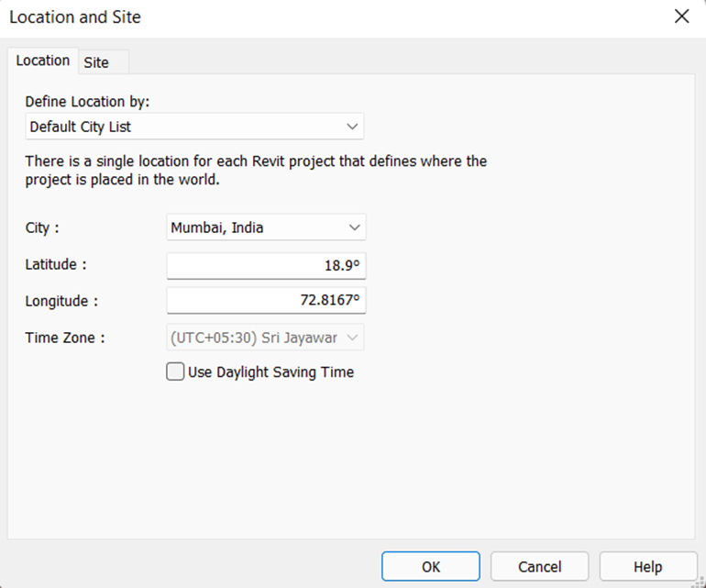Click the Longitude field showing 72.8167°
The height and width of the screenshot is (588, 706).
pyautogui.click(x=266, y=300)
